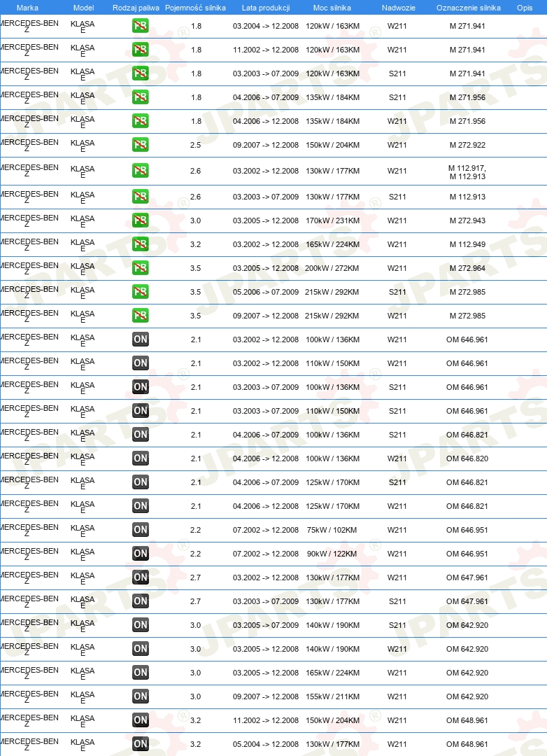This screenshot has width=547, height=756.
Task: Click diesel ON icon in 125kW / 170KM S211 row
Action: [x=140, y=482]
